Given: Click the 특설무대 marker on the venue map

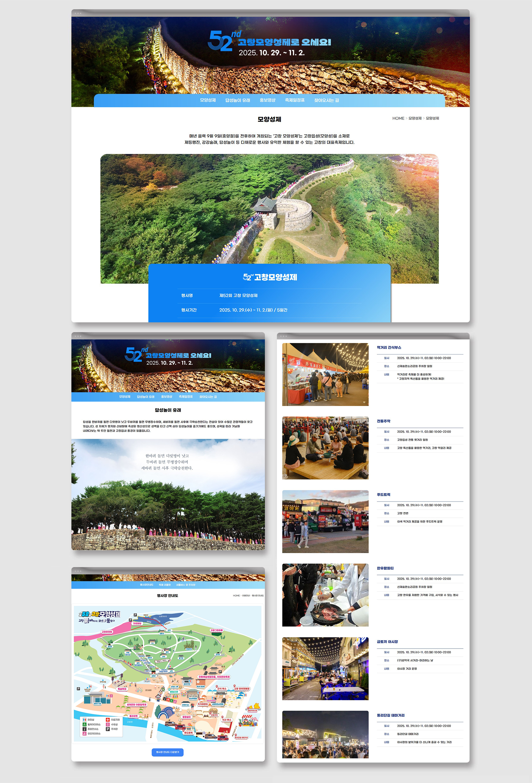Looking at the screenshot, I should point(122,689).
